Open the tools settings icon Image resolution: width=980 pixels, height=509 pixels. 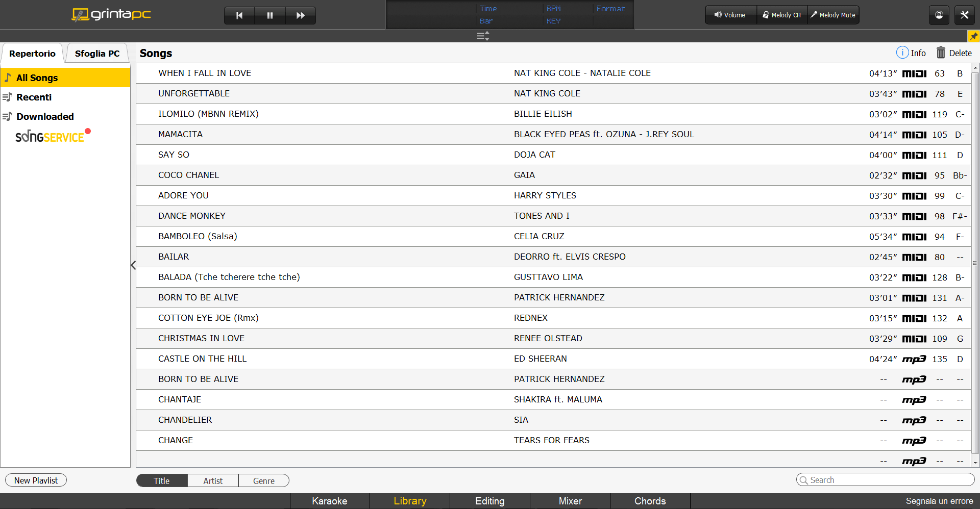point(964,15)
